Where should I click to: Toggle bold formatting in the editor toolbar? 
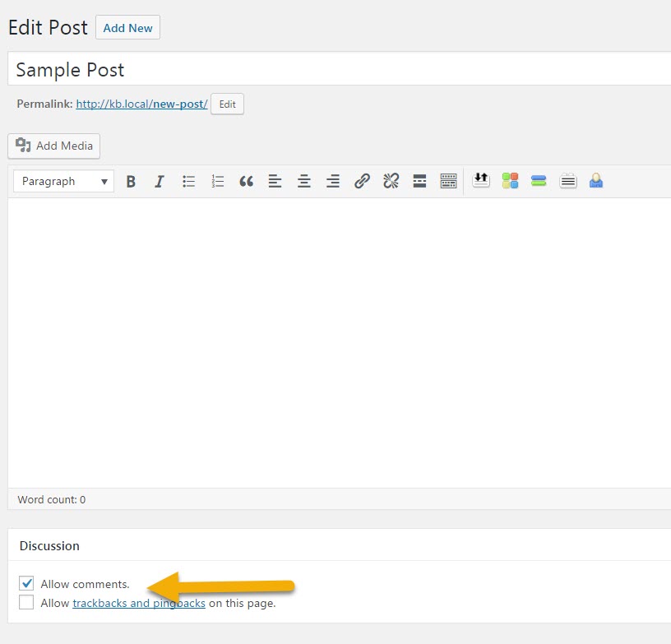(x=131, y=182)
